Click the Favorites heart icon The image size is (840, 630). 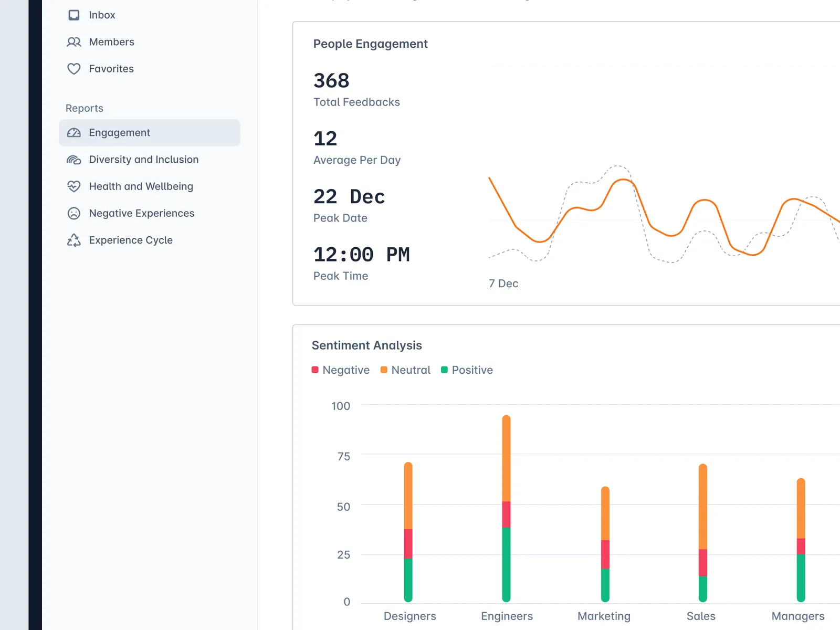[74, 69]
